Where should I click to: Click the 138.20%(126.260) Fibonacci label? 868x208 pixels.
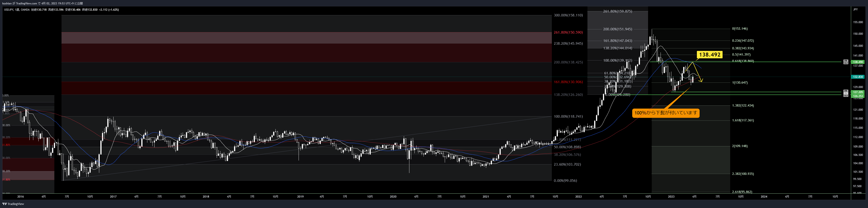click(x=568, y=95)
